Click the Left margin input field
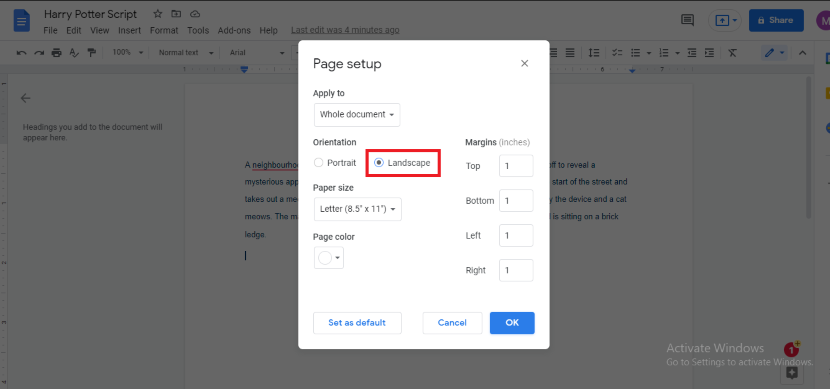The image size is (830, 389). pyautogui.click(x=516, y=236)
